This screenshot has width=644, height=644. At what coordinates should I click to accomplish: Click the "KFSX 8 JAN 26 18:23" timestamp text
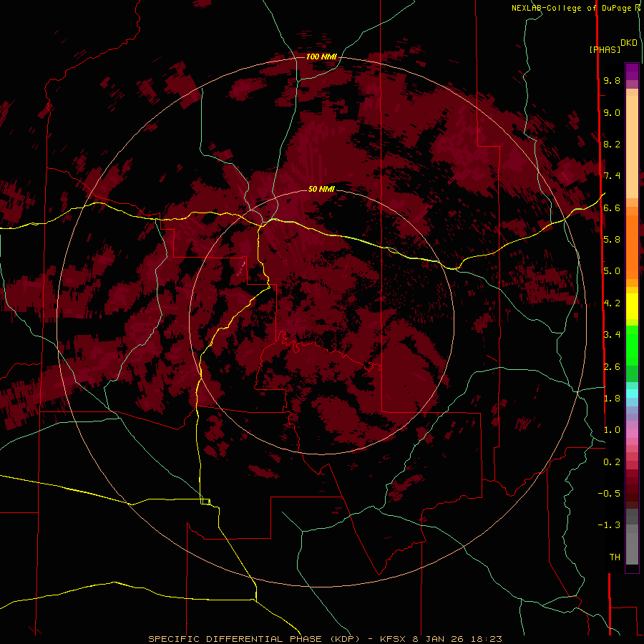point(441,639)
